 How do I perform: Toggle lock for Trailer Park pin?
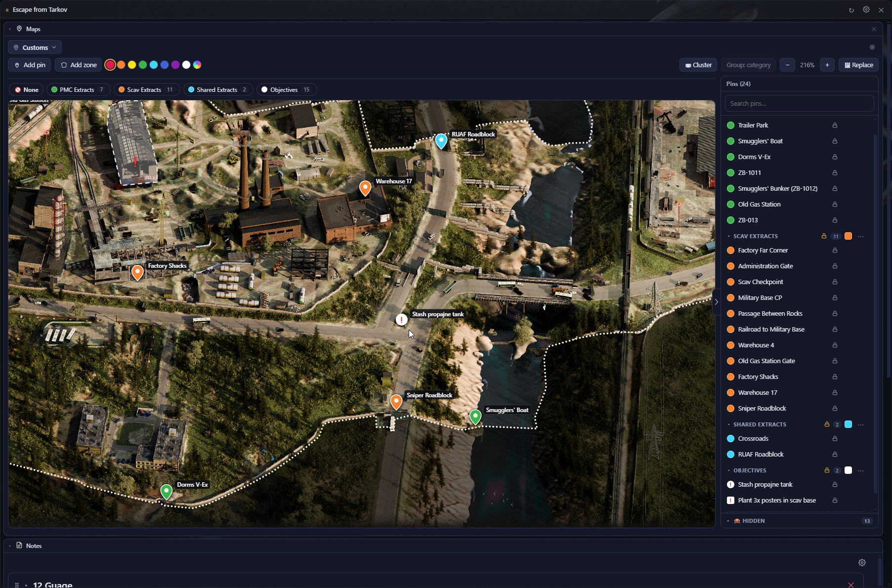[x=835, y=126]
